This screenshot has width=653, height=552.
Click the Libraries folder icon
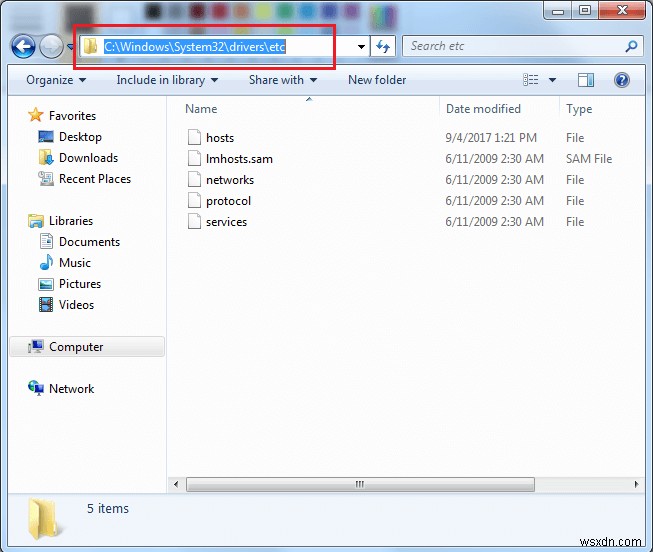pyautogui.click(x=36, y=221)
